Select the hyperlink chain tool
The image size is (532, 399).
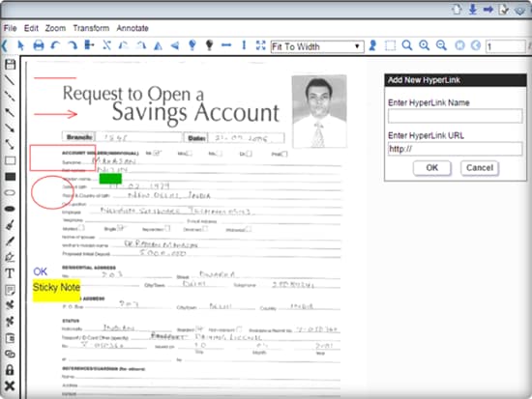pos(10,354)
